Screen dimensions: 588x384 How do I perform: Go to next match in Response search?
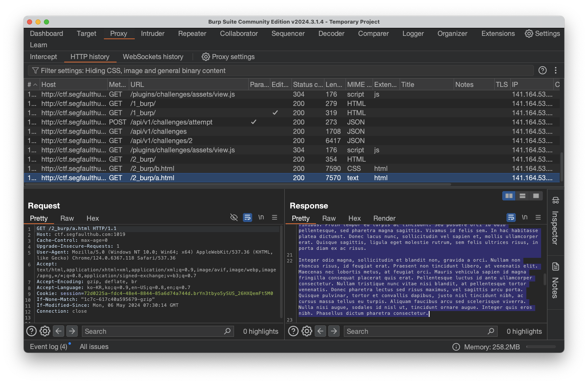click(334, 331)
